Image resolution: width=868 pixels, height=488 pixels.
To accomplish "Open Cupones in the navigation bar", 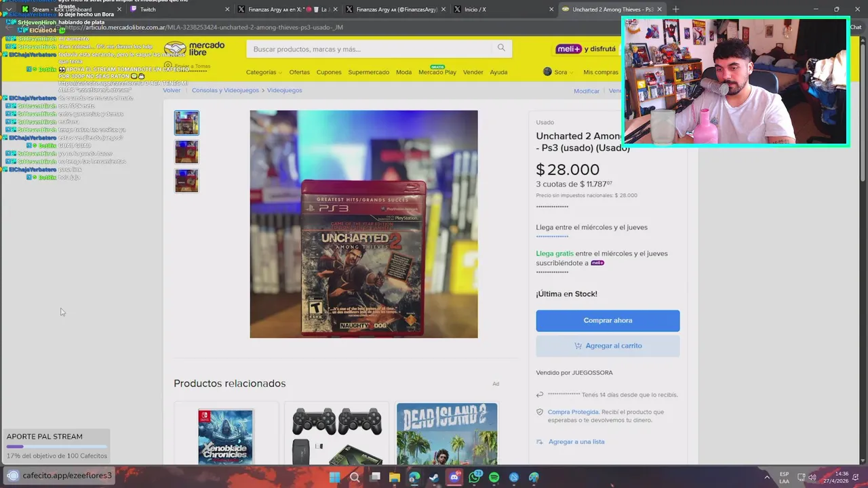I will [x=329, y=72].
